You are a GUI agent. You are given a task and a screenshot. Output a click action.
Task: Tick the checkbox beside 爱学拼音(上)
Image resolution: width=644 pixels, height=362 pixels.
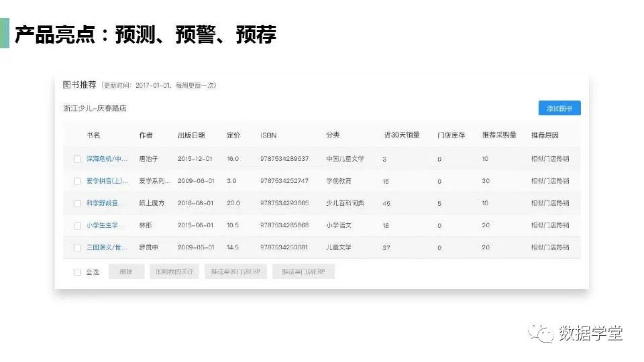(77, 181)
